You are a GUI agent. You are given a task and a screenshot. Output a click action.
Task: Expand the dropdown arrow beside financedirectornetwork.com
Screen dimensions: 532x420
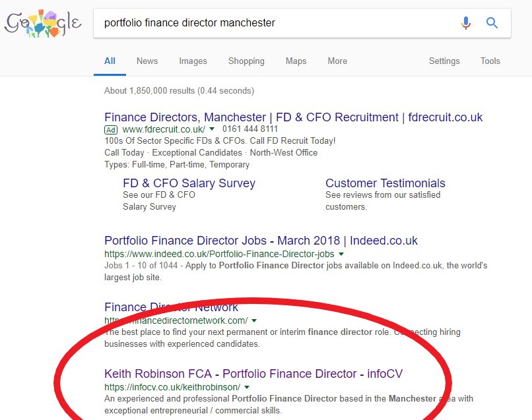coord(254,320)
